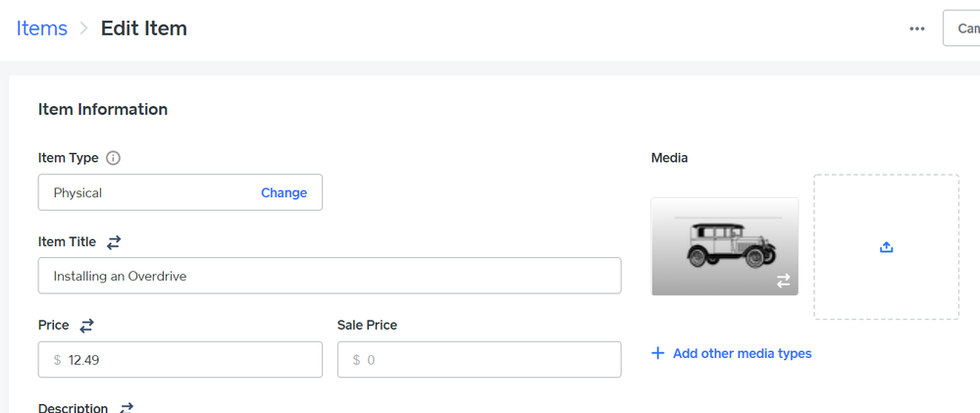Click the Edit Item page title
This screenshot has height=413, width=980.
[x=144, y=28]
